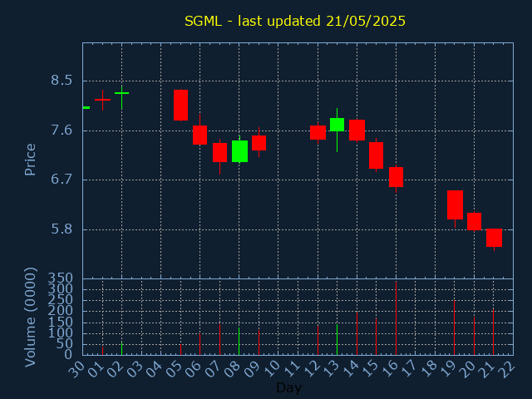
Task: Click the day axis tick label '30'
Action: coord(76,368)
